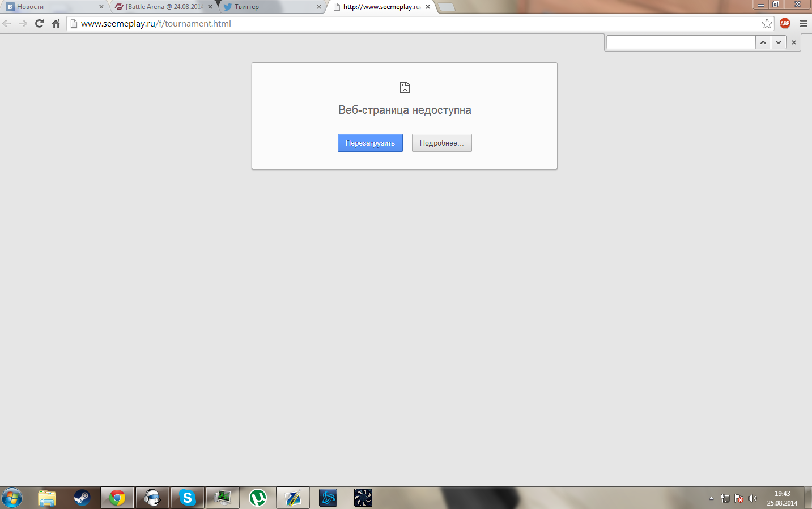Viewport: 812px width, 509px height.
Task: Open a new tab button
Action: coord(447,7)
